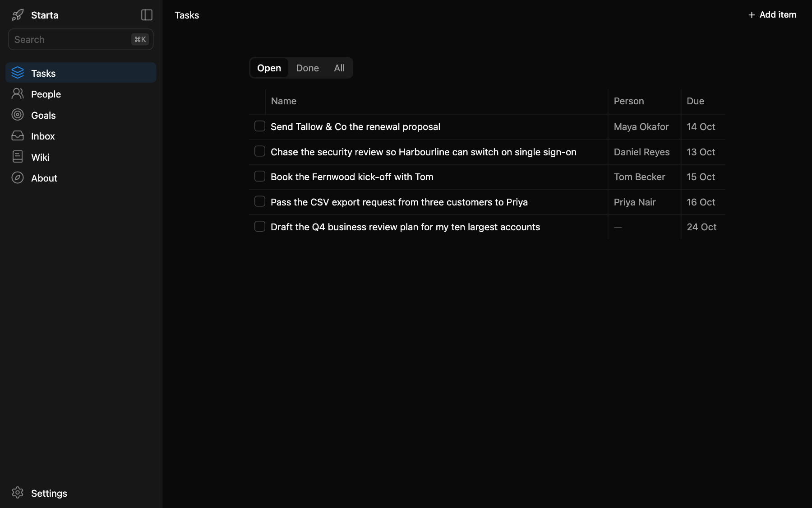This screenshot has width=812, height=508.
Task: Click the Starta workspace name
Action: click(45, 15)
